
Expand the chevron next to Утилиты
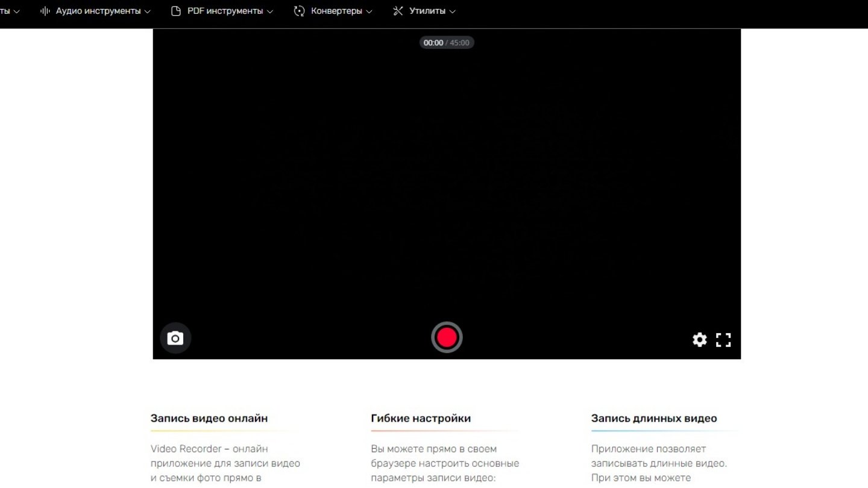[452, 11]
